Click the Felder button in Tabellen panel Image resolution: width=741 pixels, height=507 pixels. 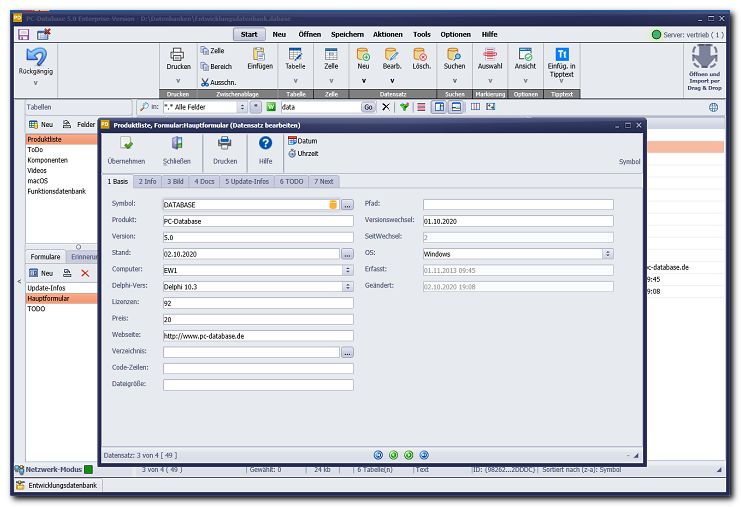pos(79,124)
